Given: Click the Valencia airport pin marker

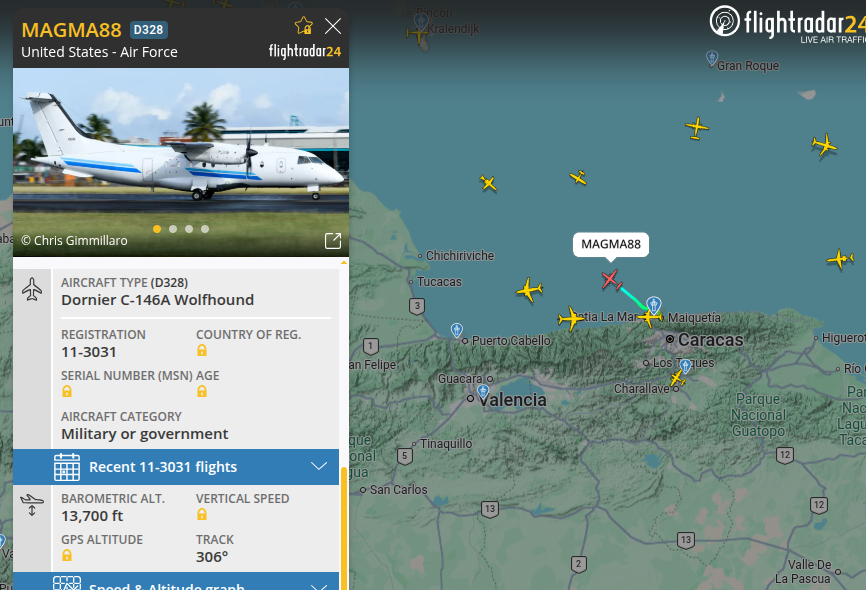Looking at the screenshot, I should 483,392.
